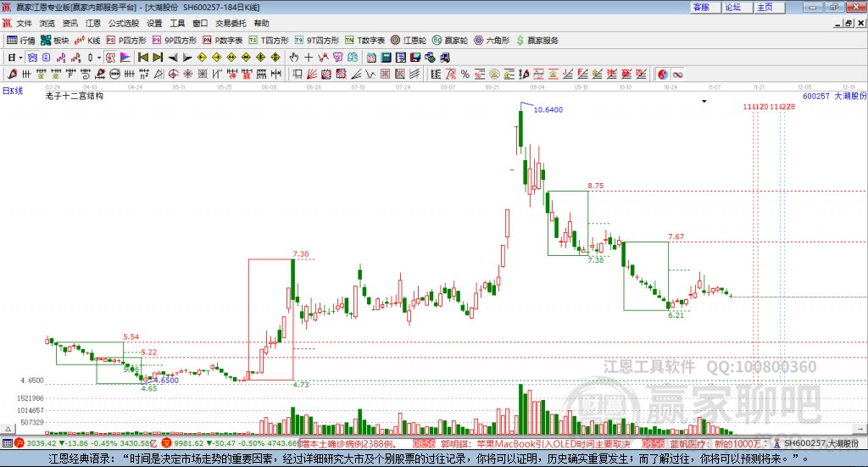Open the calendar date icon
Viewport: 868px width, 467px height.
[x=371, y=58]
